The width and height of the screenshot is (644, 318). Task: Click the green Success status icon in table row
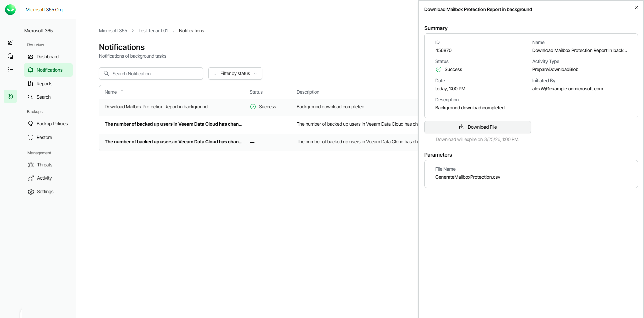tap(253, 107)
